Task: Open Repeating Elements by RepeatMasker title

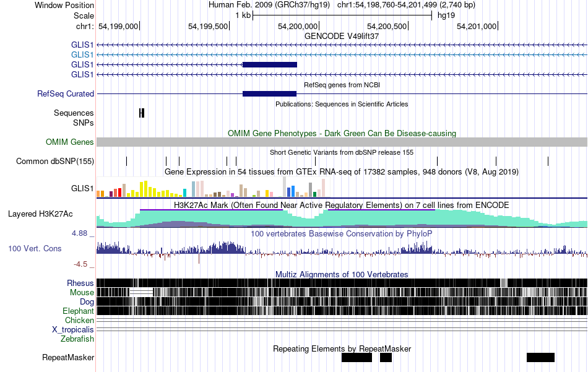Action: click(342, 349)
